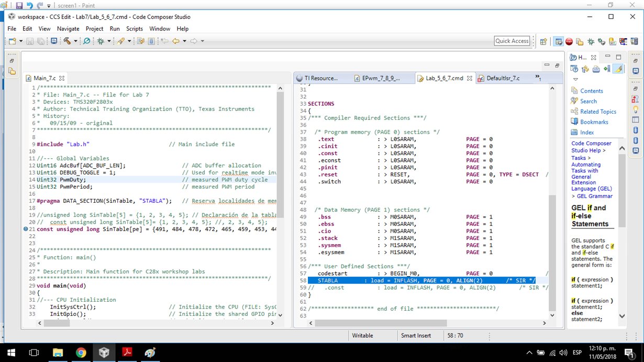Screen dimensions: 644x362
Task: Click the Bookmarks link in Help panel
Action: tap(594, 122)
